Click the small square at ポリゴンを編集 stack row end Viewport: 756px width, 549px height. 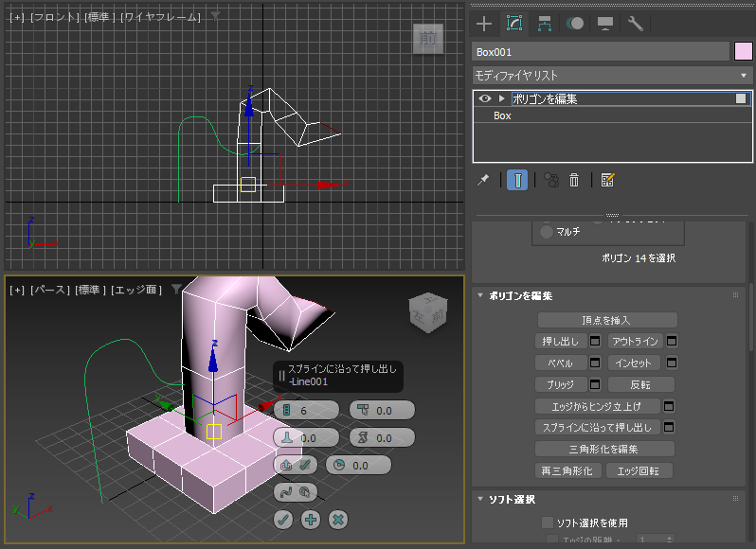coord(741,98)
